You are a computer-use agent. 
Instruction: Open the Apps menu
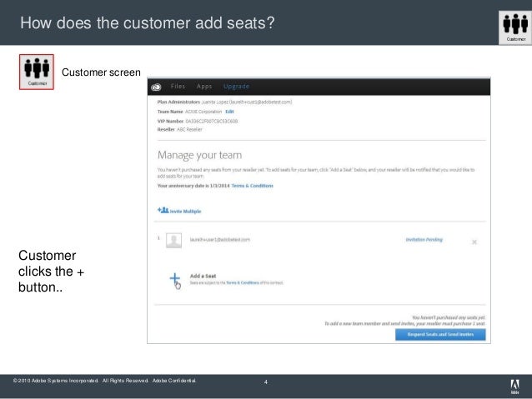[x=204, y=87]
